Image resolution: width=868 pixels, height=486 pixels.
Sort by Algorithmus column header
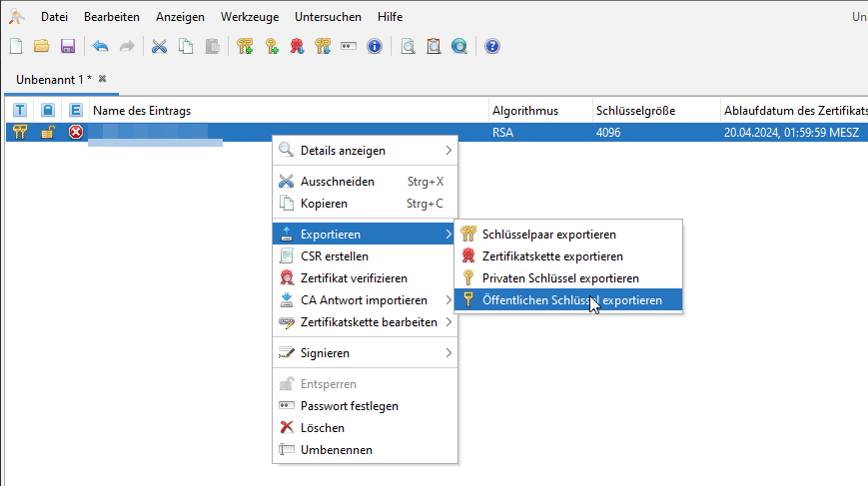pos(525,110)
